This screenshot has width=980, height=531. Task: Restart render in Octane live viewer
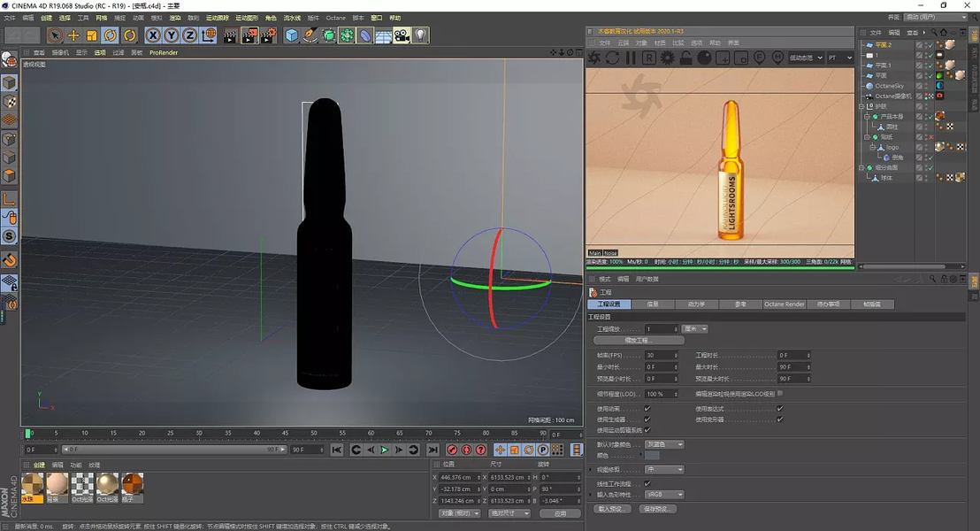tap(612, 58)
